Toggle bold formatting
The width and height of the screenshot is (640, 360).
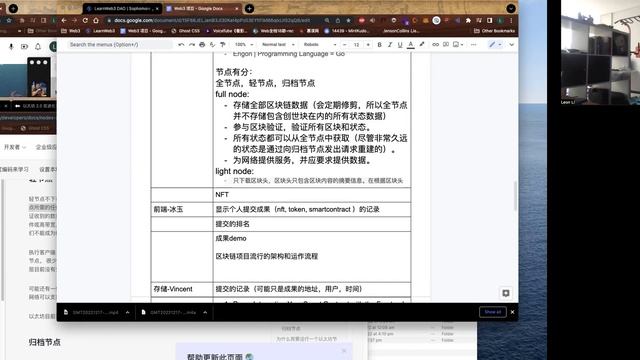pos(380,44)
